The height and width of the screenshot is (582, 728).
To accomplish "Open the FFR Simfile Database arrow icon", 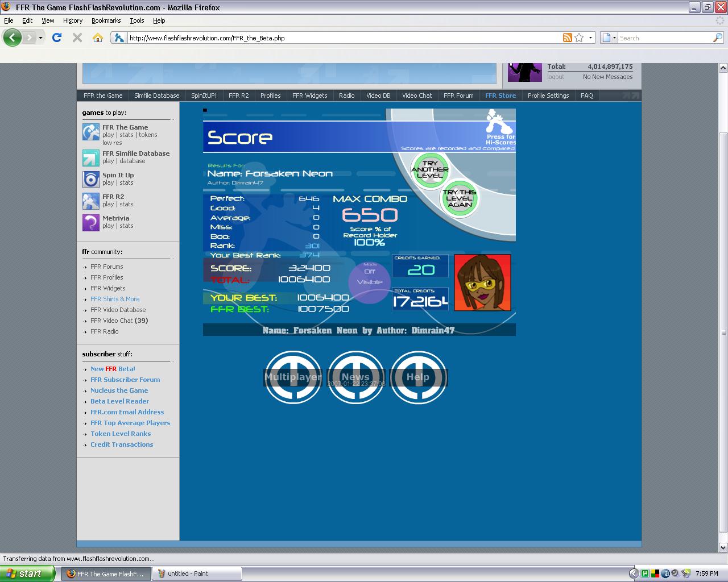I will click(x=91, y=157).
